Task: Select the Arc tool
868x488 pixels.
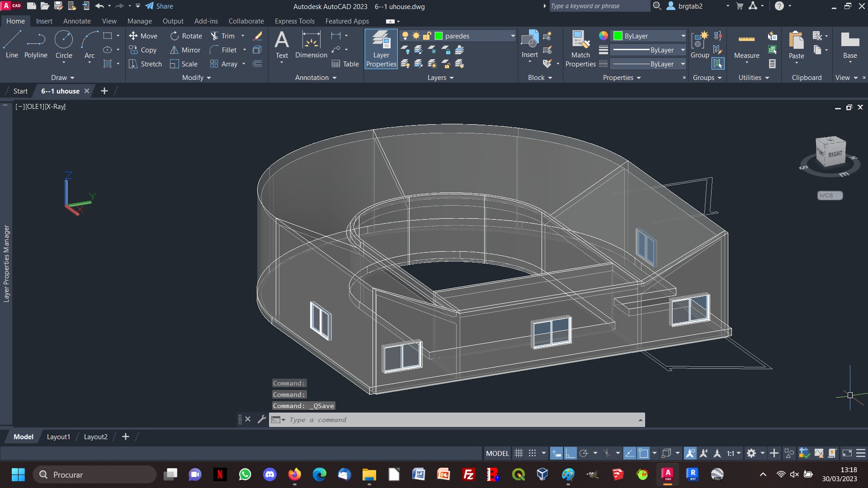Action: [90, 45]
